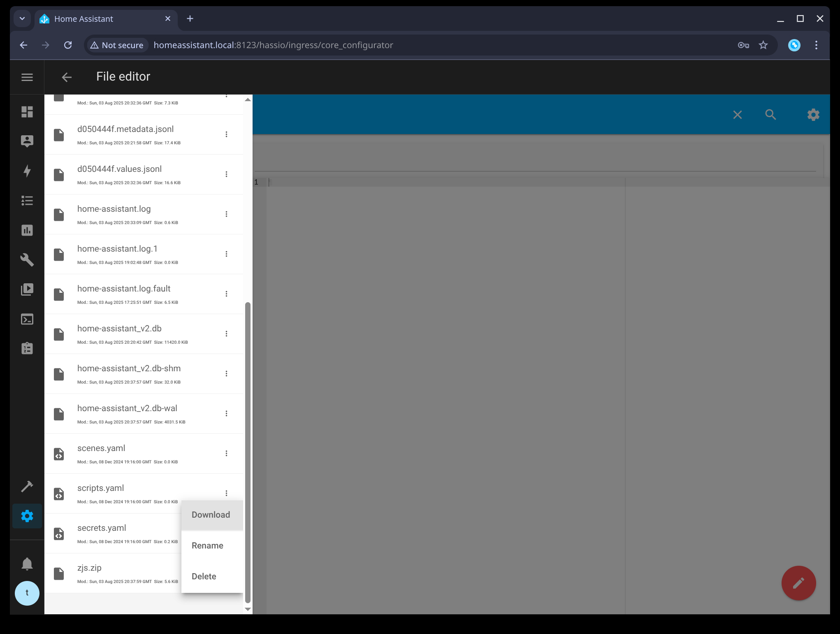Image resolution: width=840 pixels, height=634 pixels.
Task: Click the browser address bar URL
Action: 273,45
